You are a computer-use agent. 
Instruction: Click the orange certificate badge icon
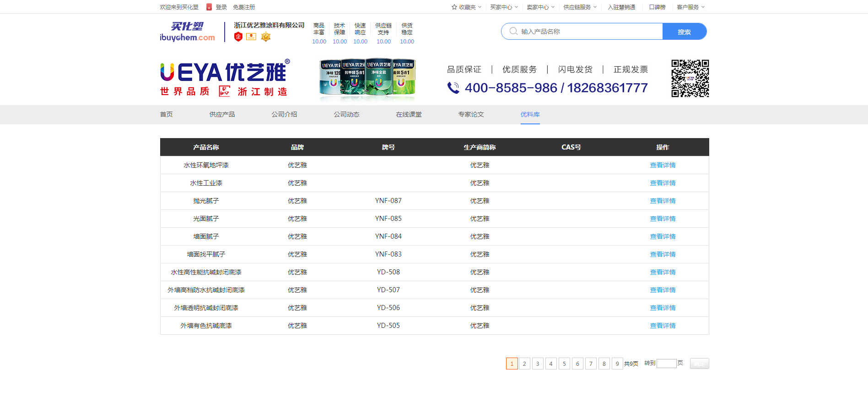251,37
